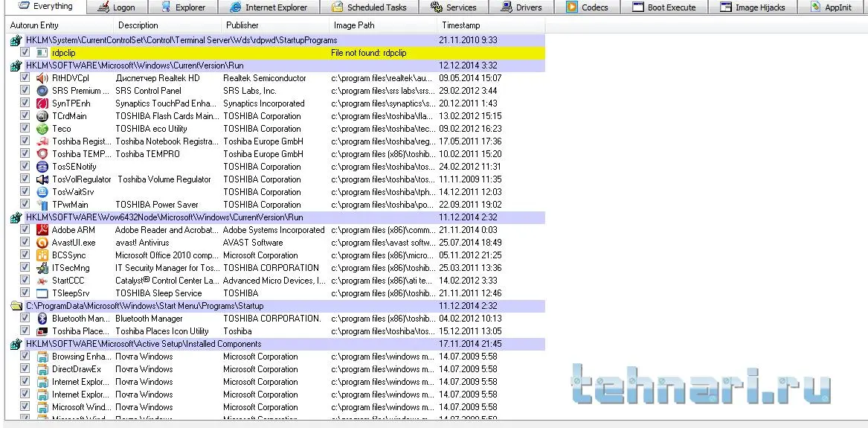
Task: Click the TCrdMain entry icon
Action: (x=42, y=116)
